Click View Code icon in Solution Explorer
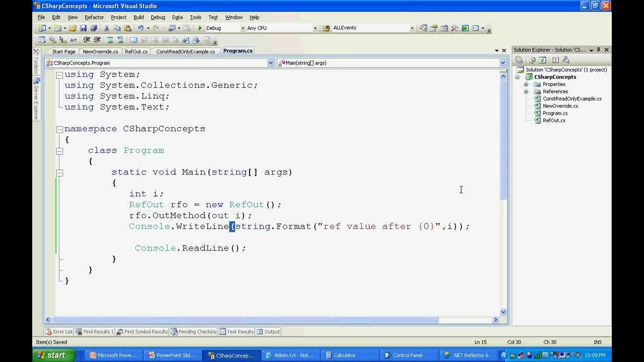The image size is (644, 362). (x=555, y=60)
